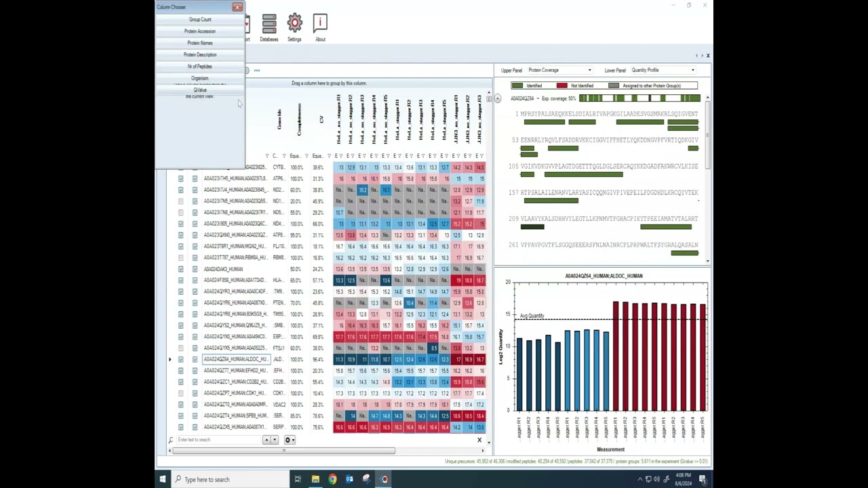The image size is (868, 488).
Task: Select Group Count in Column Chooser
Action: click(200, 19)
